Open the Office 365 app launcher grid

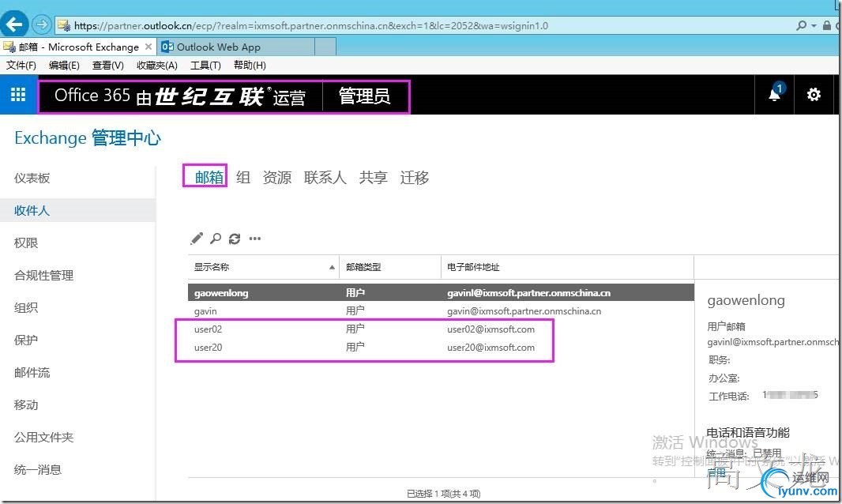pyautogui.click(x=18, y=95)
